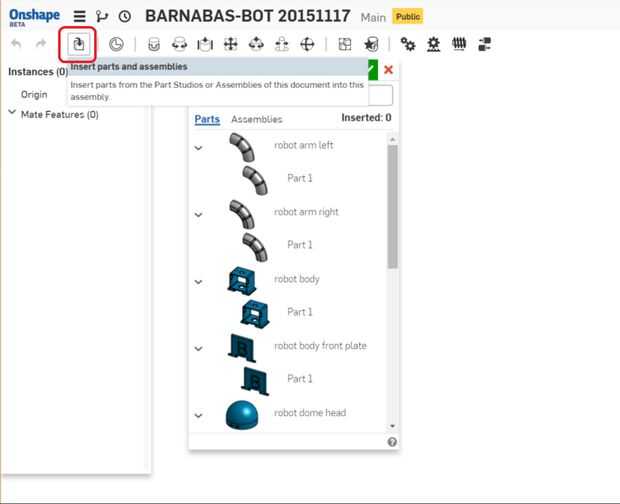Collapse the Mate Features section

(12, 112)
